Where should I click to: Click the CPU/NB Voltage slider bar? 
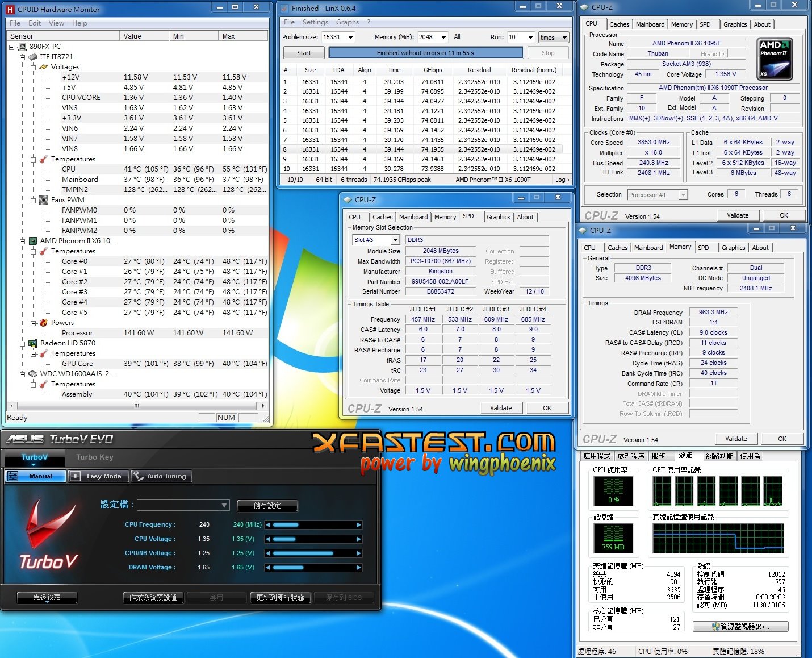[x=313, y=553]
